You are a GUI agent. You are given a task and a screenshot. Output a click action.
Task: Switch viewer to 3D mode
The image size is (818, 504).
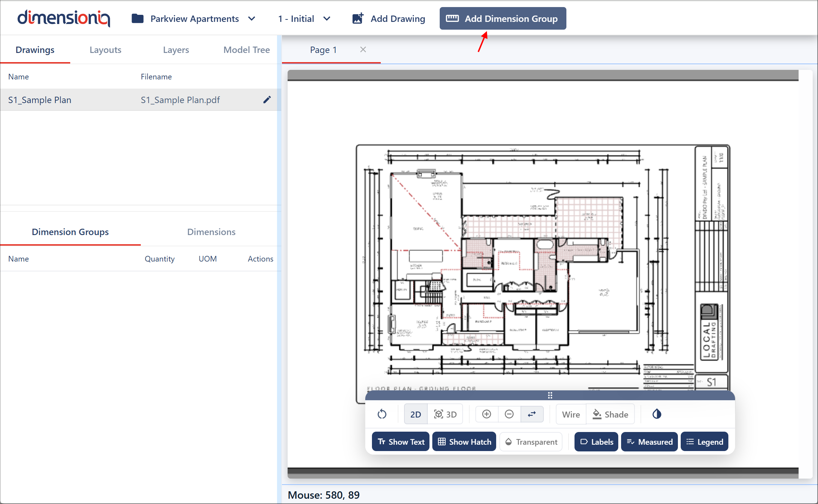(445, 414)
